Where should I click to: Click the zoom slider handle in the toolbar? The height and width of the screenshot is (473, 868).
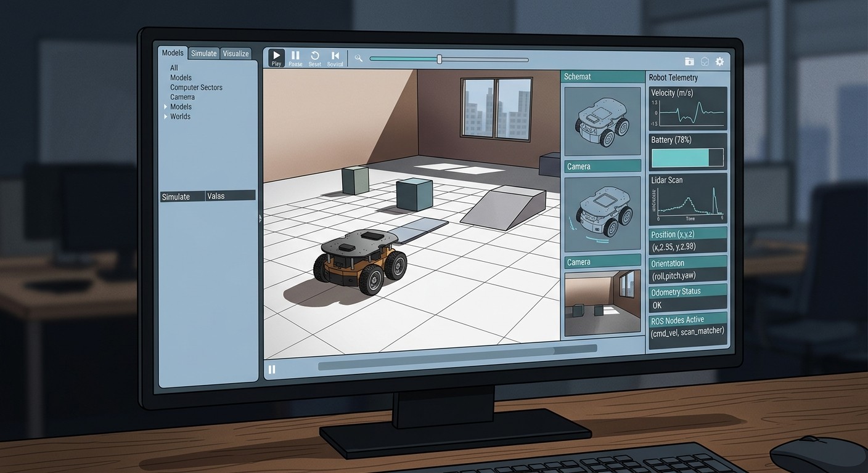[x=439, y=59]
